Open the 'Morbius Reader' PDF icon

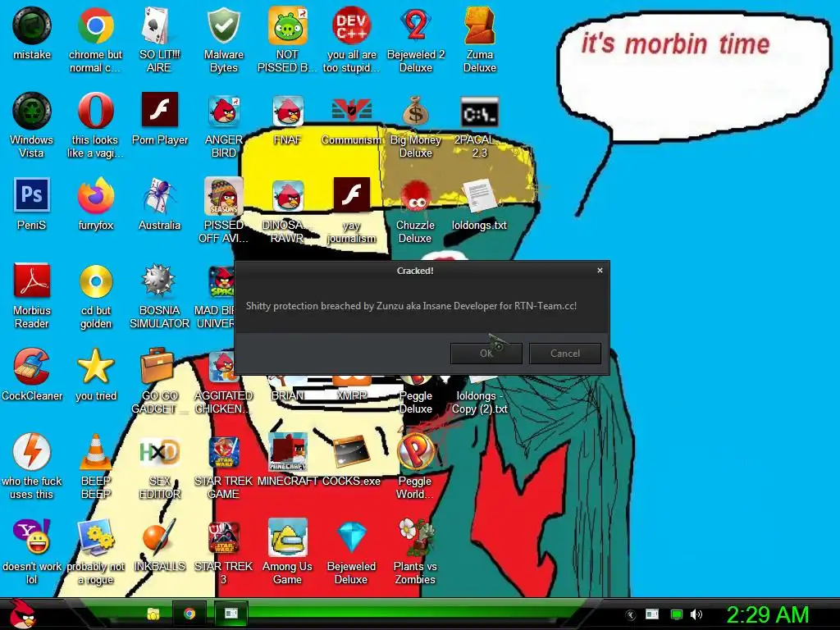(32, 281)
